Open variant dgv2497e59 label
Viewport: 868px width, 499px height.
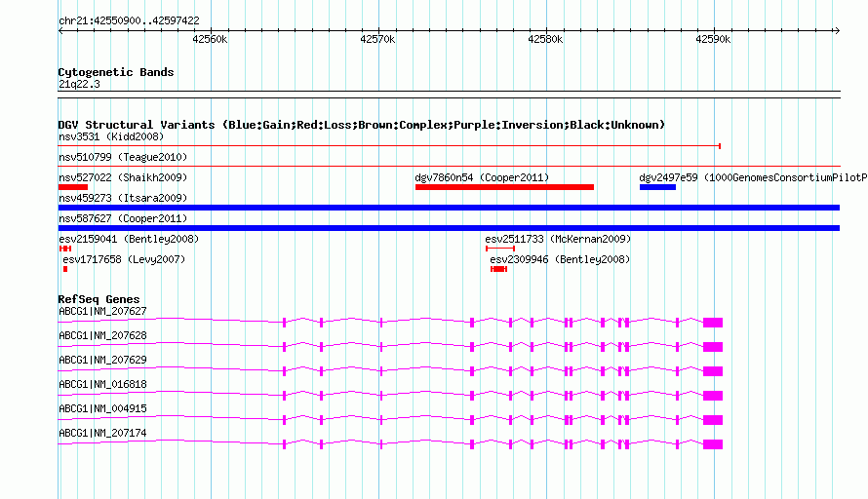(x=754, y=177)
